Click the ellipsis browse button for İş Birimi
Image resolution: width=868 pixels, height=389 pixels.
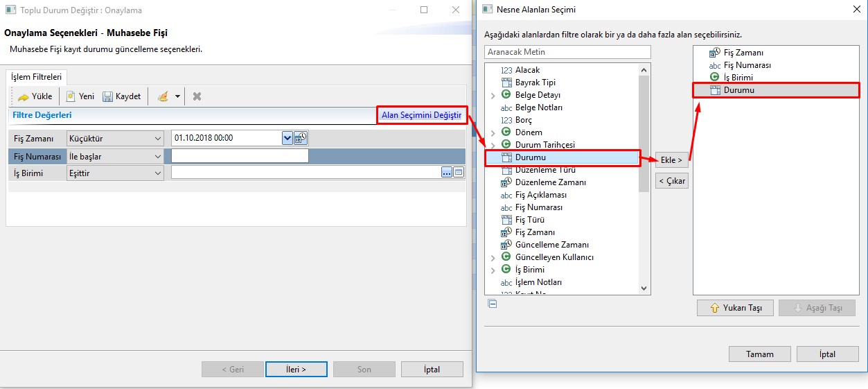pyautogui.click(x=446, y=173)
